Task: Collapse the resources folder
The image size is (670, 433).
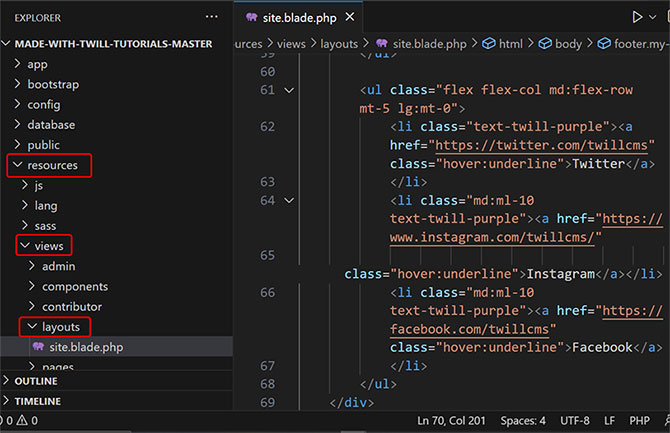Action: (52, 164)
